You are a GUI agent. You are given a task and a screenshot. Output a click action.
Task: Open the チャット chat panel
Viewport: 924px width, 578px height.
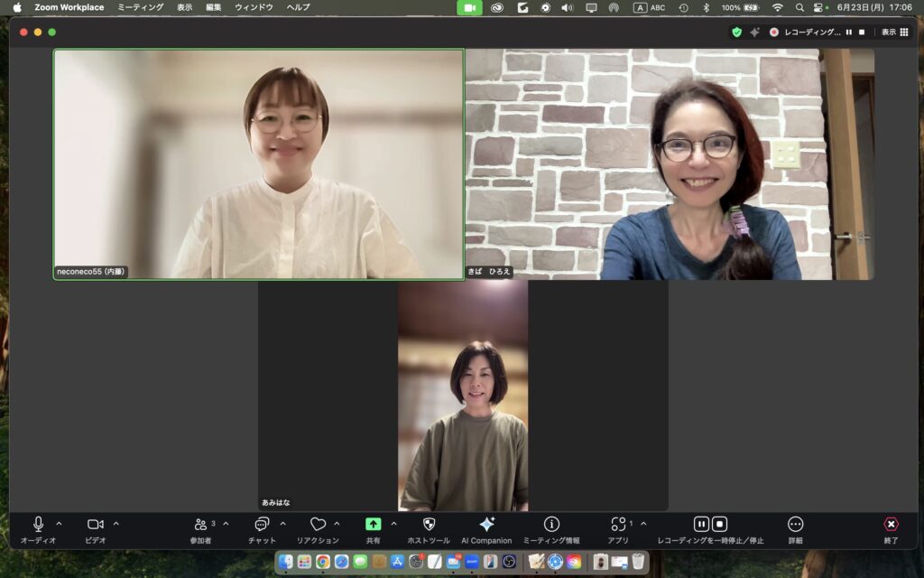tap(262, 525)
